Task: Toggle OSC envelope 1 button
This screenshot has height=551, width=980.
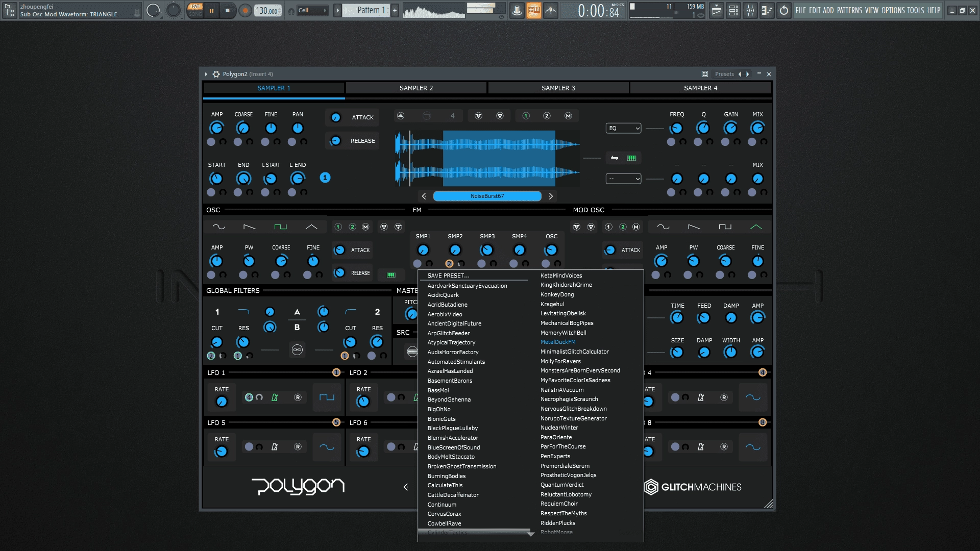Action: click(x=338, y=227)
